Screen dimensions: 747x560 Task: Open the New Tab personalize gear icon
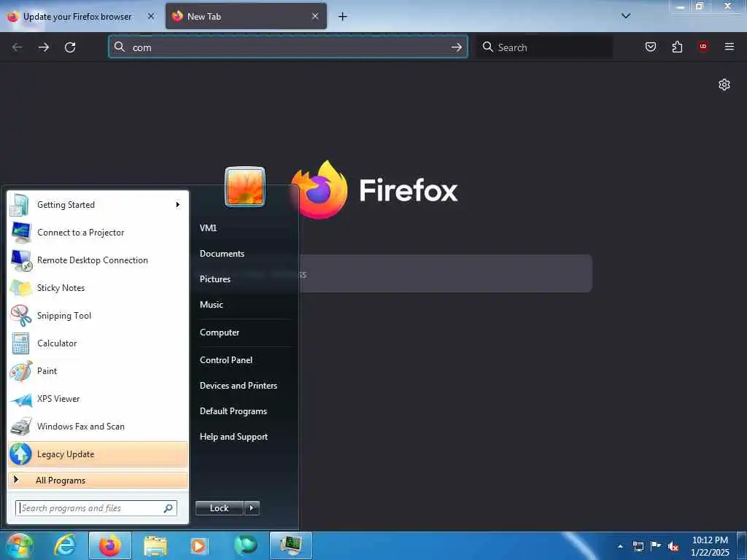[x=724, y=85]
